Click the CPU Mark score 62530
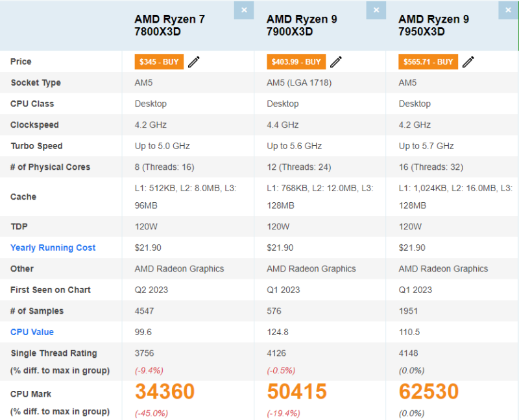 pyautogui.click(x=428, y=391)
